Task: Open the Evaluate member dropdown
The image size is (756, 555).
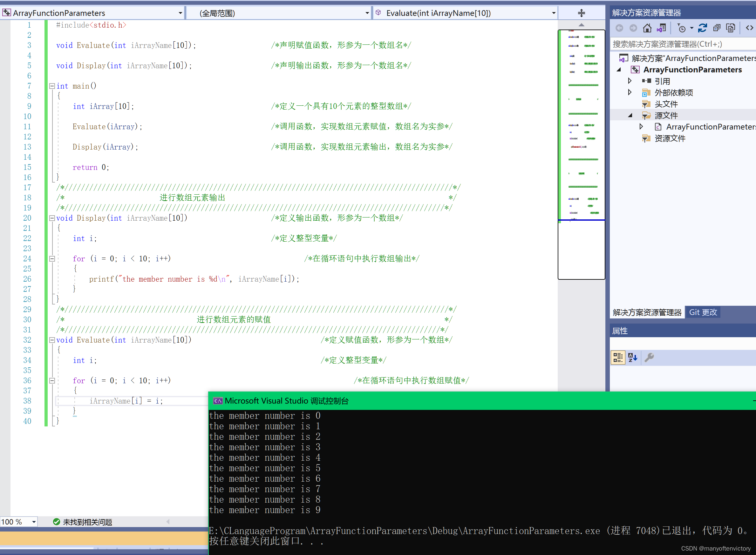Action: pyautogui.click(x=554, y=13)
